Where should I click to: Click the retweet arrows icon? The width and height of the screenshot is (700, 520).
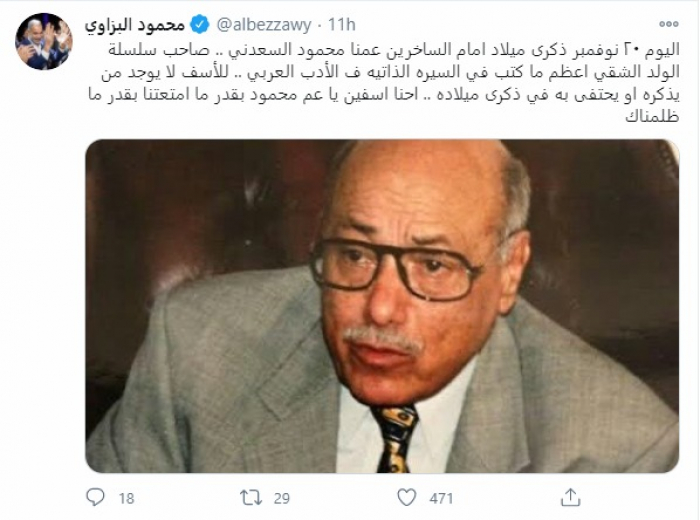251,498
